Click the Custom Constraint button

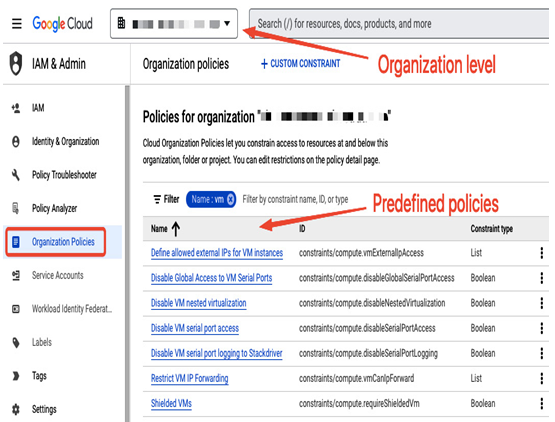point(300,64)
